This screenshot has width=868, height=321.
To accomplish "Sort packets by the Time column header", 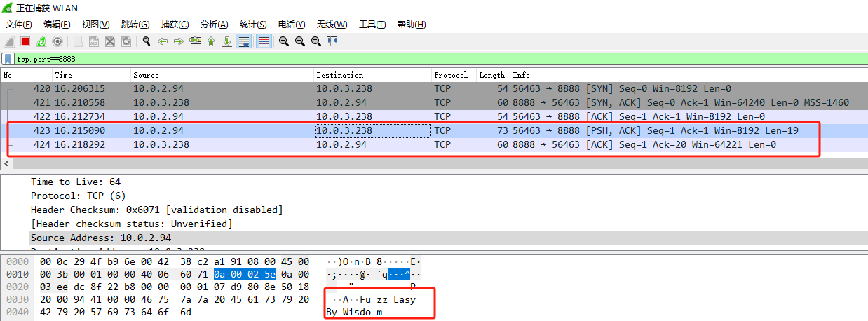I will coord(63,75).
